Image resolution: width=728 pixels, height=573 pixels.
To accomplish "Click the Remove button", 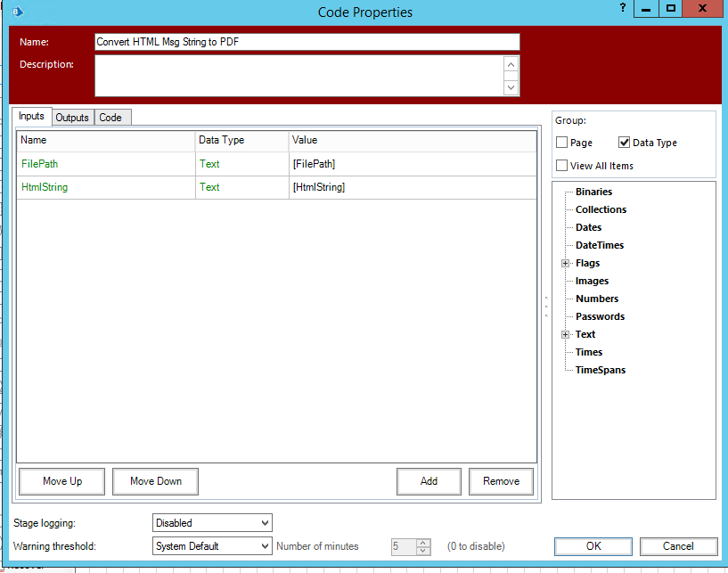I will click(501, 481).
